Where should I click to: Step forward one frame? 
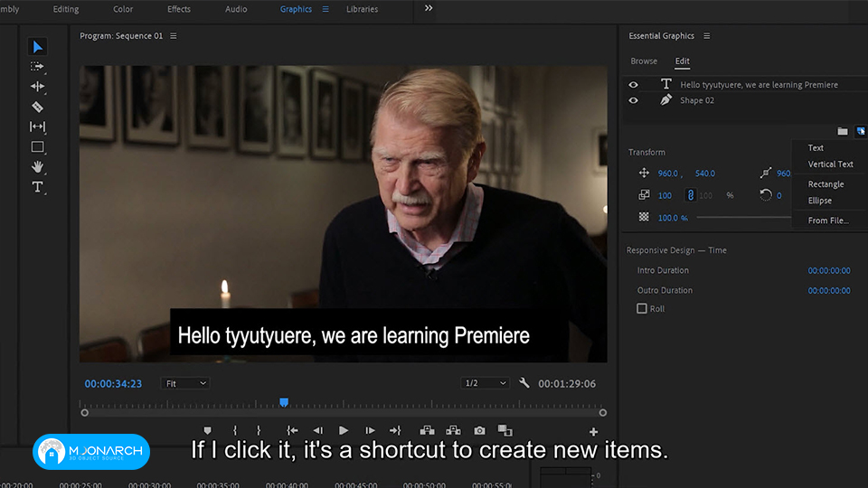tap(370, 430)
